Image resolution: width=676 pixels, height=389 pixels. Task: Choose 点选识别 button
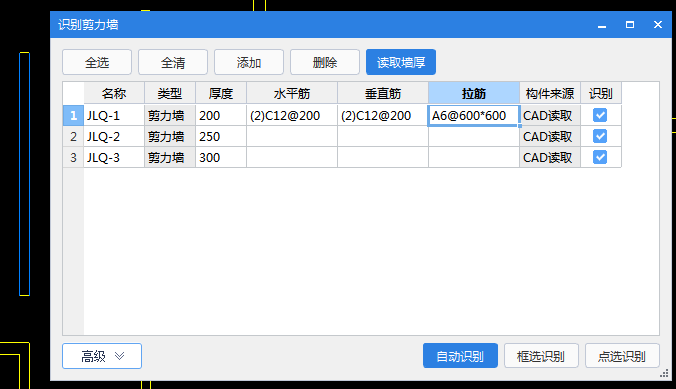pos(622,356)
